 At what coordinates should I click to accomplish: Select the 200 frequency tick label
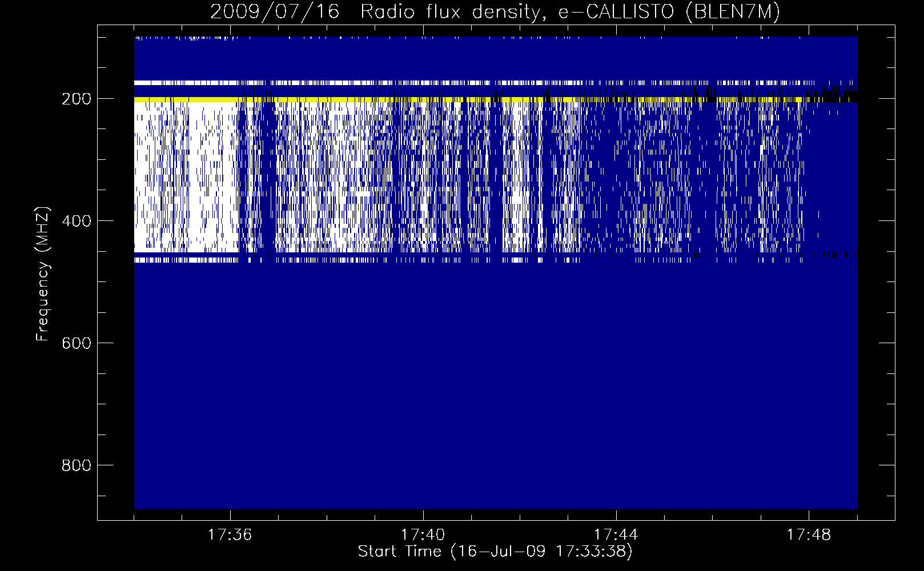pos(77,99)
